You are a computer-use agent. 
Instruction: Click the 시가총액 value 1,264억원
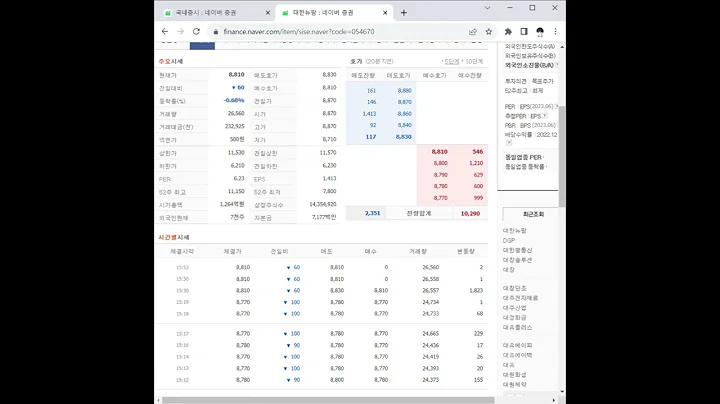tap(232, 204)
